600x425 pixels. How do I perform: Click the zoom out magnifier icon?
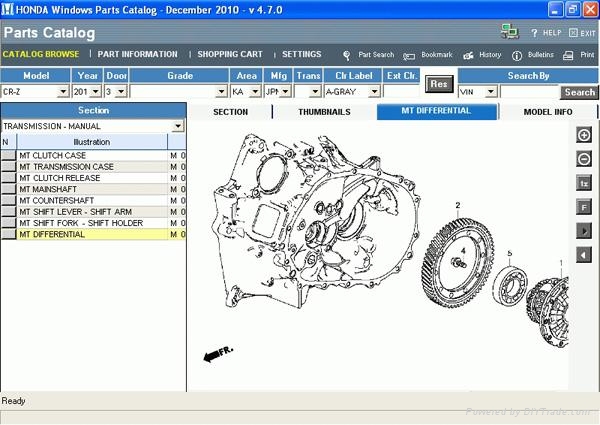[x=584, y=159]
